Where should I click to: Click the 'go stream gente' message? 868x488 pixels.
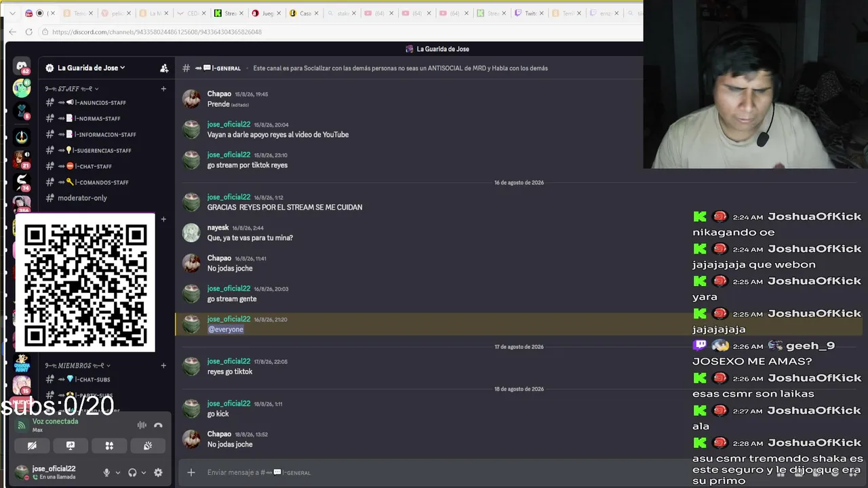pyautogui.click(x=232, y=299)
